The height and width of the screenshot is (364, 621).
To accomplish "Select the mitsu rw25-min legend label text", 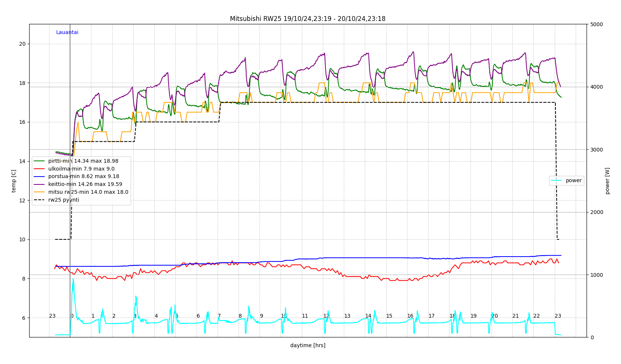I will (x=88, y=192).
